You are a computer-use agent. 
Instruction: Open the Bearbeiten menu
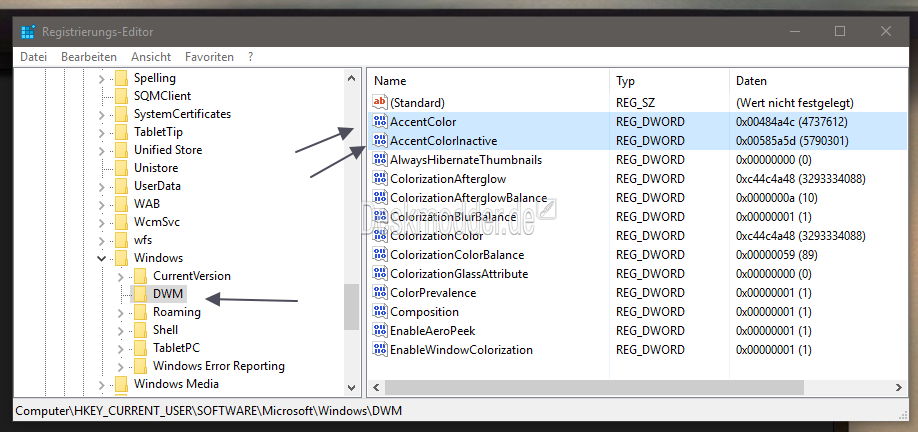tap(89, 57)
